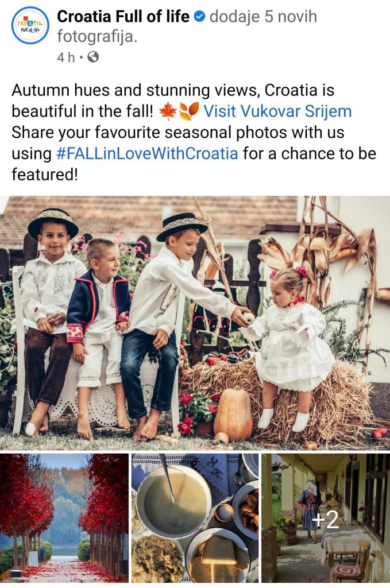Open the +2 more photos thumbnail

click(326, 518)
